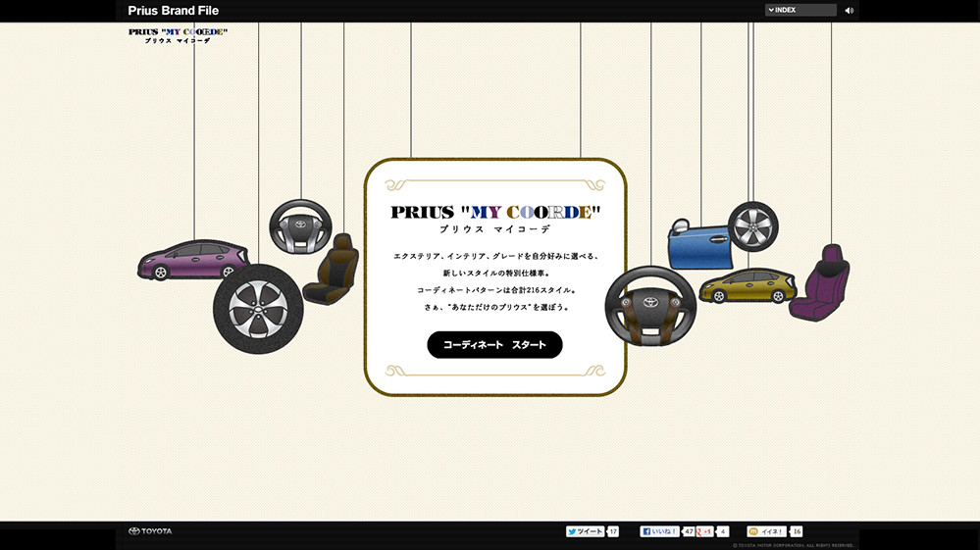Click the hanging purple seat
The height and width of the screenshot is (550, 980).
pyautogui.click(x=819, y=282)
